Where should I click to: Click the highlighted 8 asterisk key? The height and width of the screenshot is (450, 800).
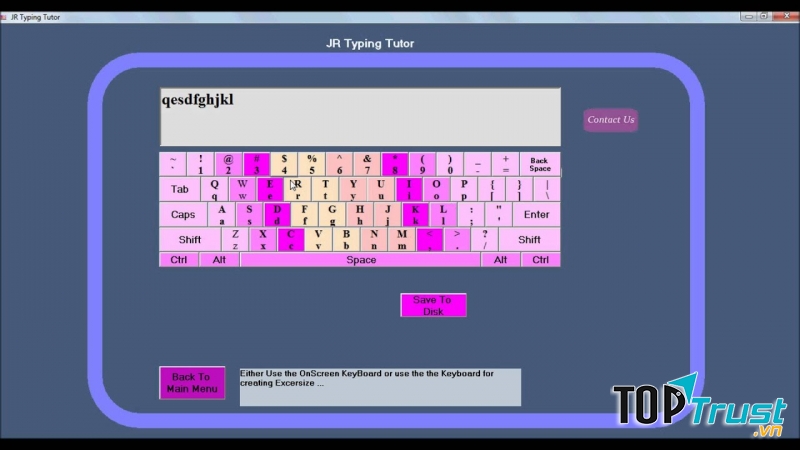[394, 164]
